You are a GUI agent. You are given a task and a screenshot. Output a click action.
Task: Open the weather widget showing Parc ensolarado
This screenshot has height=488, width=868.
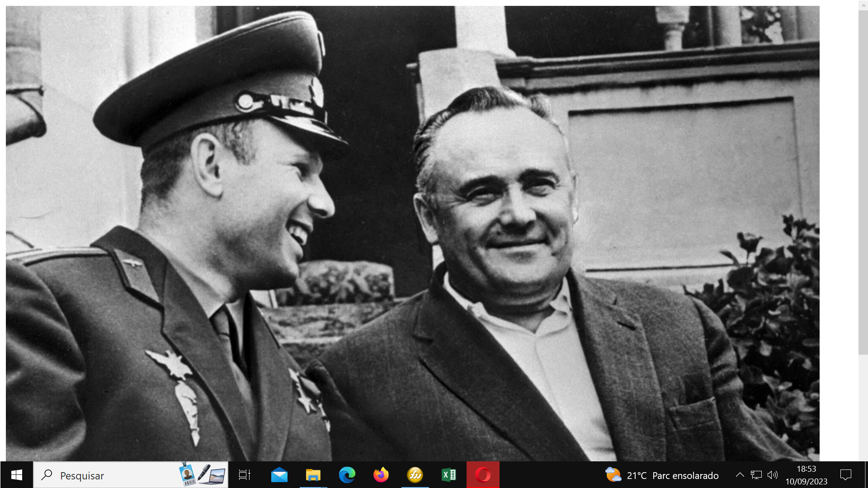click(x=662, y=475)
